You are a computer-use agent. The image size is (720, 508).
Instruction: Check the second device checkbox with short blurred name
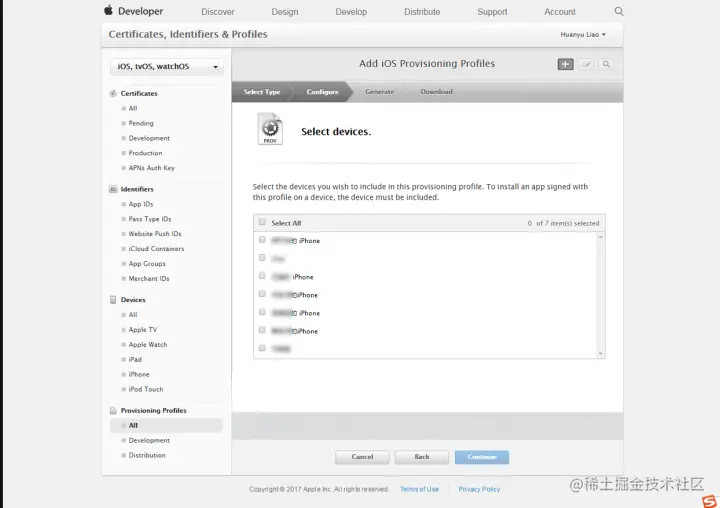(262, 258)
